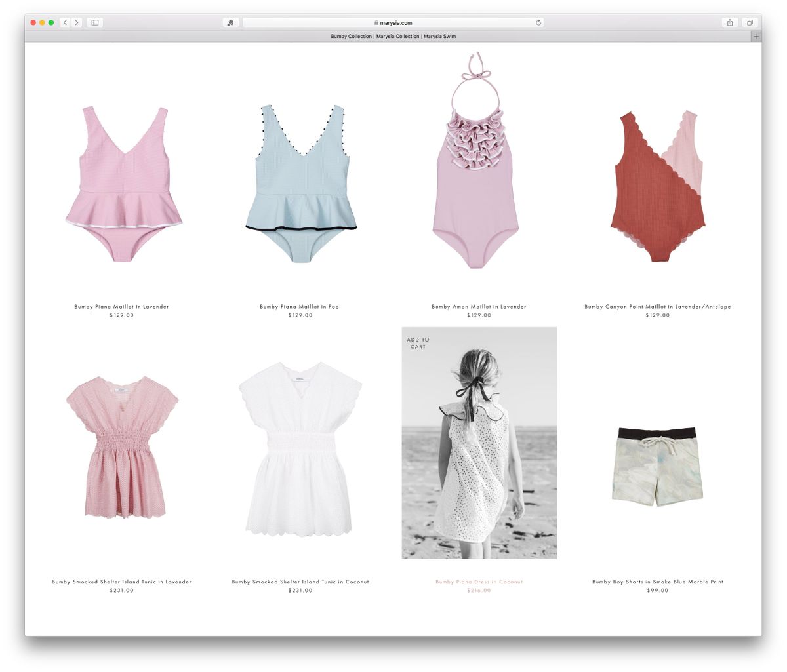Image resolution: width=787 pixels, height=672 pixels.
Task: Click the Canyon Point Maillot red swimsuit image
Action: 657,187
